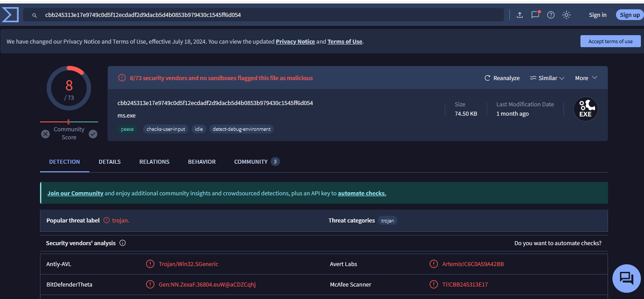The width and height of the screenshot is (644, 299).
Task: Click the info icon beside Security vendors' analysis
Action: pyautogui.click(x=123, y=243)
